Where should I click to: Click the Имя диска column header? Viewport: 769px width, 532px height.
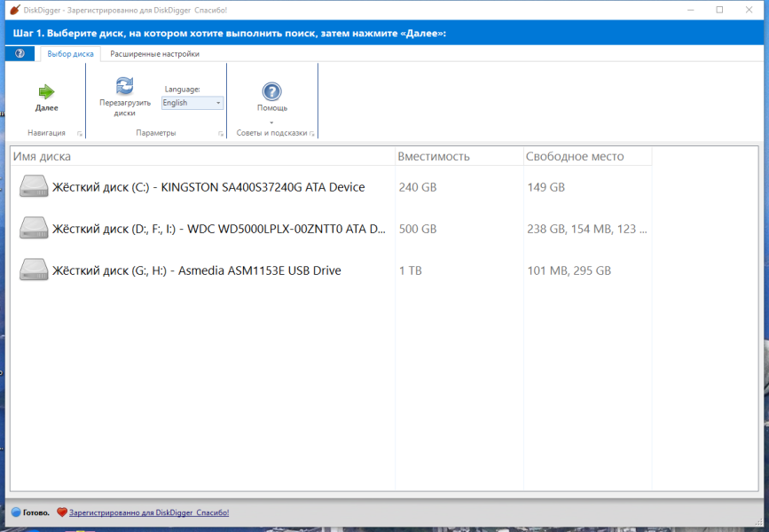pyautogui.click(x=202, y=156)
